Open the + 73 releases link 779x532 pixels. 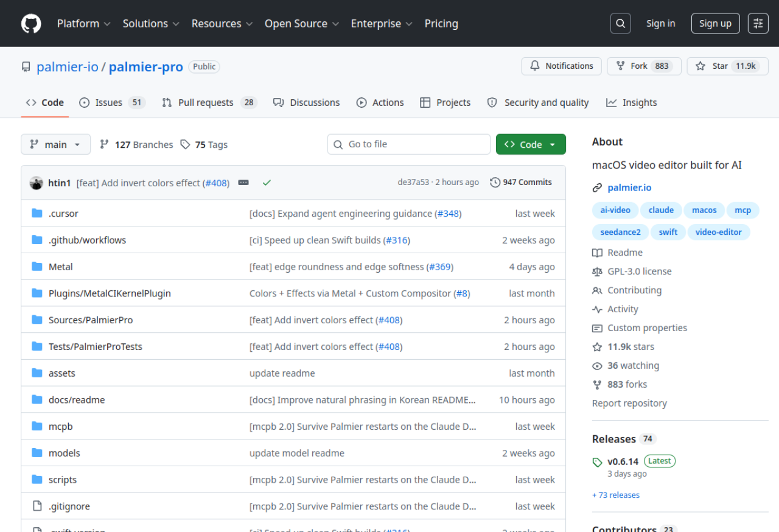pyautogui.click(x=616, y=495)
